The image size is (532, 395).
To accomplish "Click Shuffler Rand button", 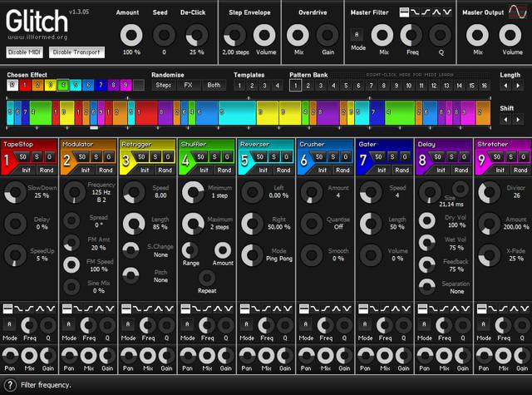I will (224, 170).
